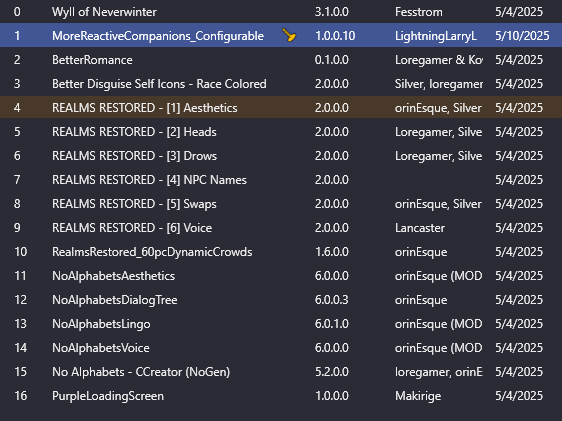
Task: Select REALMS RESTORED - [6] Voice row
Action: (281, 228)
